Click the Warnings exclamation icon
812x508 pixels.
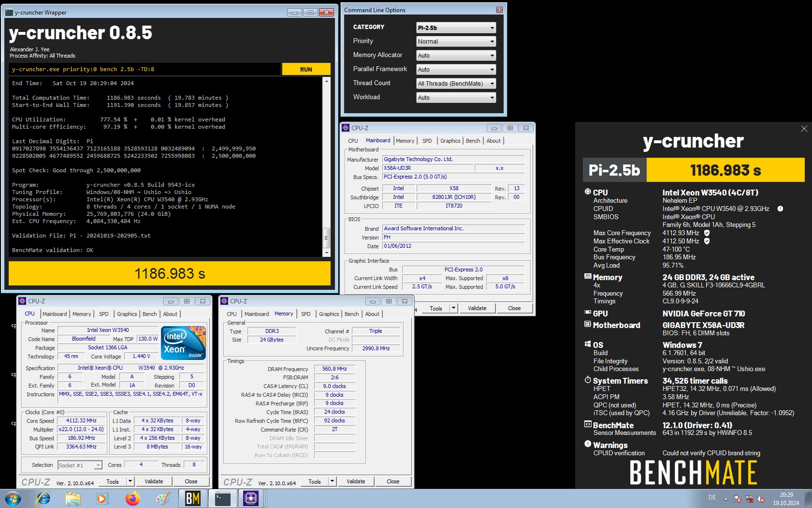[588, 444]
